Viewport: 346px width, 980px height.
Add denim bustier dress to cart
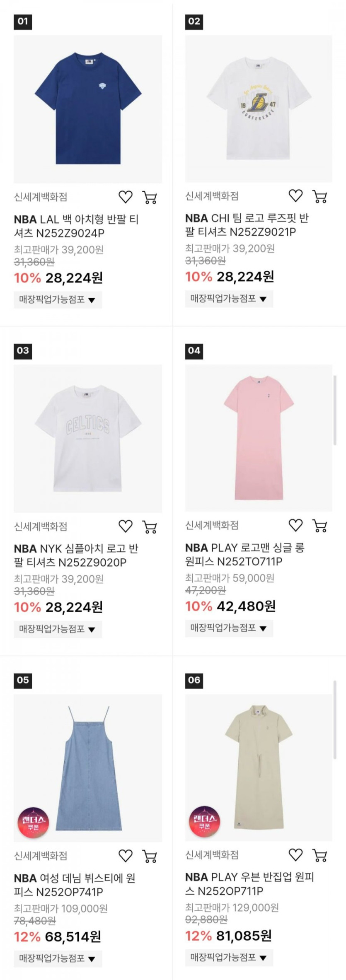tap(150, 856)
